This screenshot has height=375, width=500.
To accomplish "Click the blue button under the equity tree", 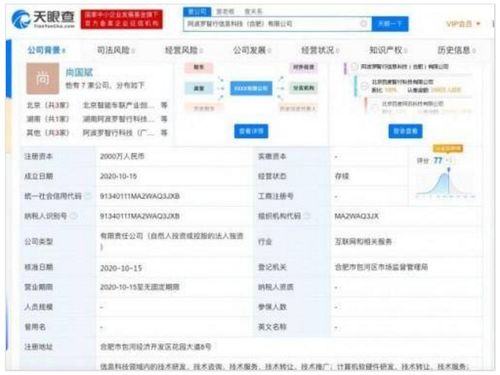I will click(x=405, y=131).
